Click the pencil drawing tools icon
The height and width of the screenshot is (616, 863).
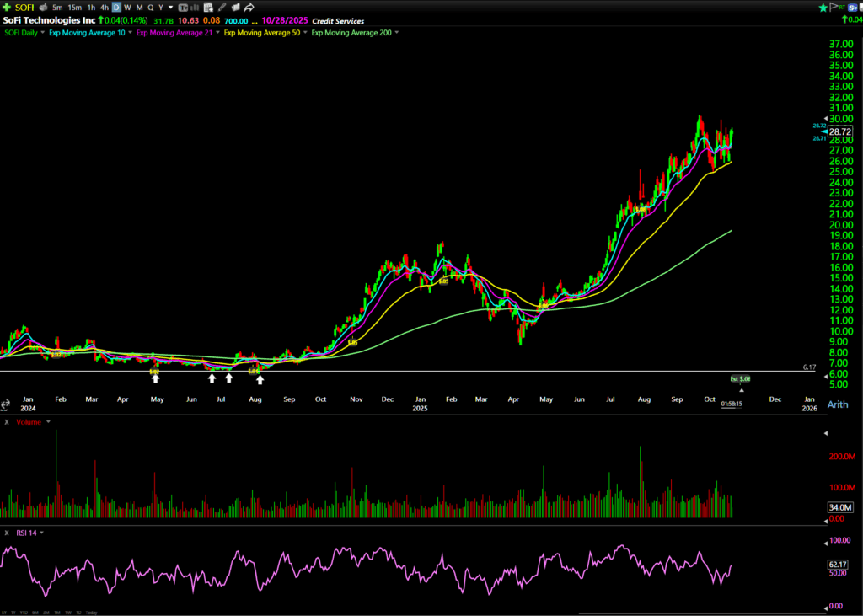pos(222,7)
